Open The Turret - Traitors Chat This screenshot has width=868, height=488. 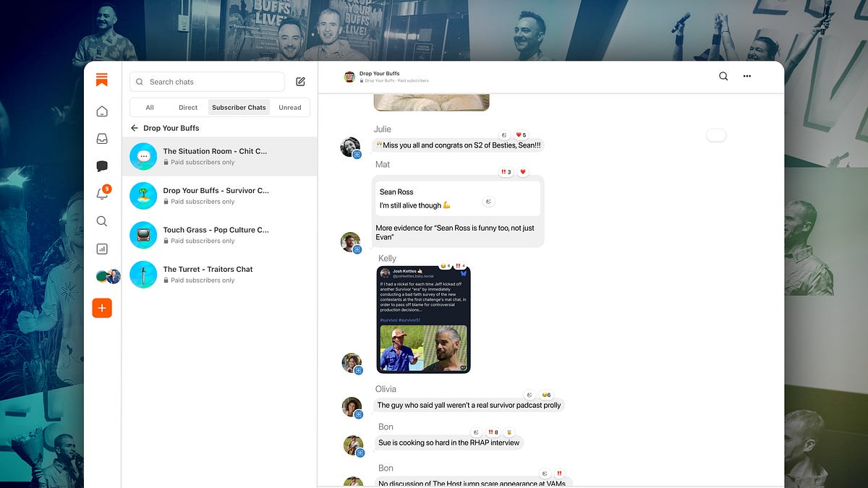click(x=220, y=274)
